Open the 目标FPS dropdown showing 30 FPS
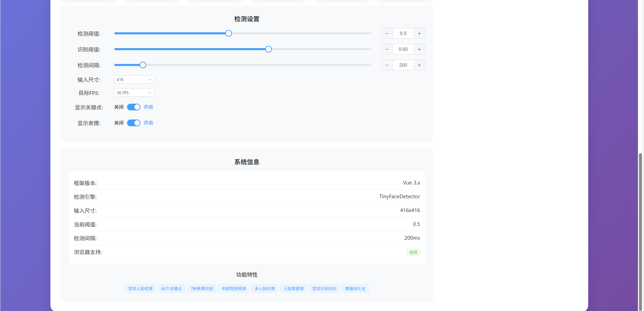 coord(134,93)
